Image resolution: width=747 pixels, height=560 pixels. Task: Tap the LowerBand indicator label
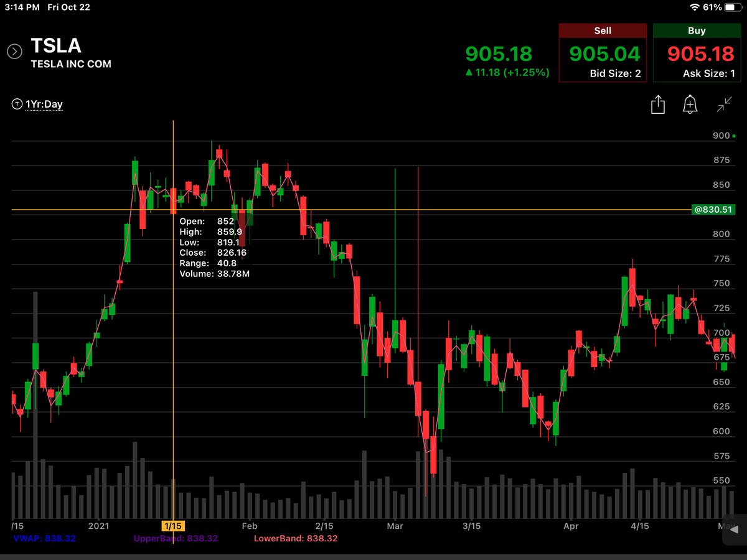296,538
